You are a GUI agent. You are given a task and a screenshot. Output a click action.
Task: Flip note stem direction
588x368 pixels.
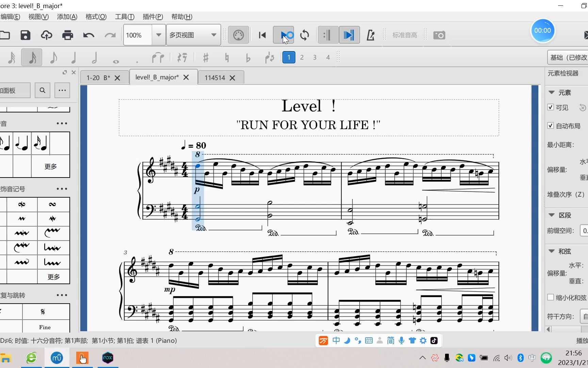point(269,58)
